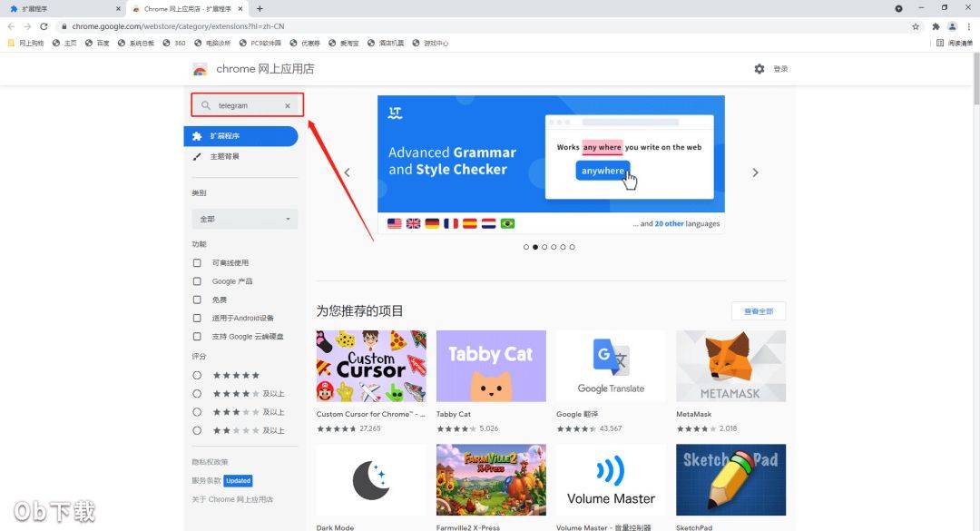
Task: Open the browser extensions puzzle icon in toolbar
Action: (x=936, y=26)
